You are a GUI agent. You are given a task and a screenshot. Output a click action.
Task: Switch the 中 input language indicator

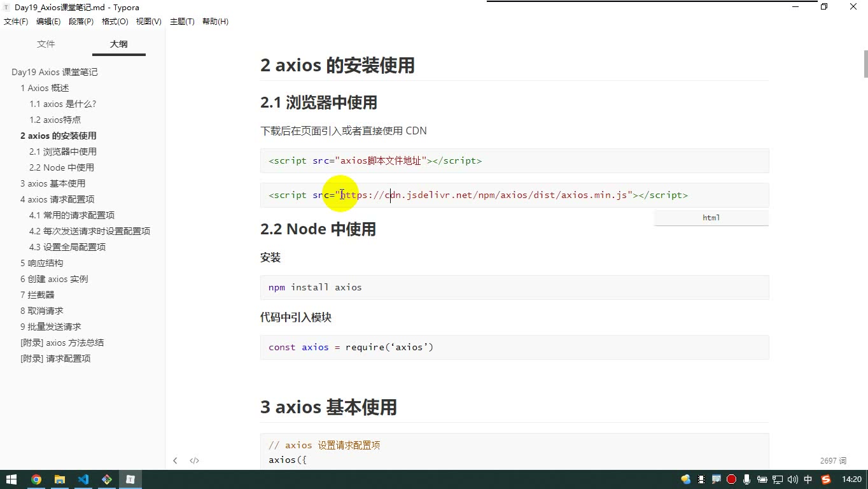pyautogui.click(x=808, y=479)
